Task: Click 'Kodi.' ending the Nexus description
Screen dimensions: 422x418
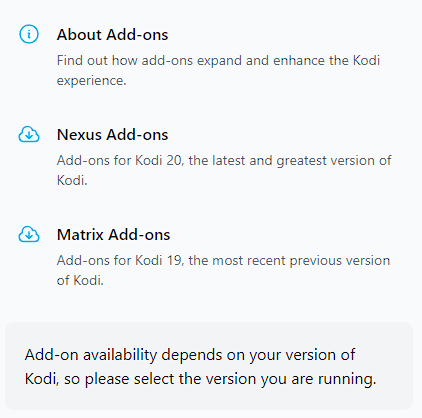Action: click(x=72, y=180)
